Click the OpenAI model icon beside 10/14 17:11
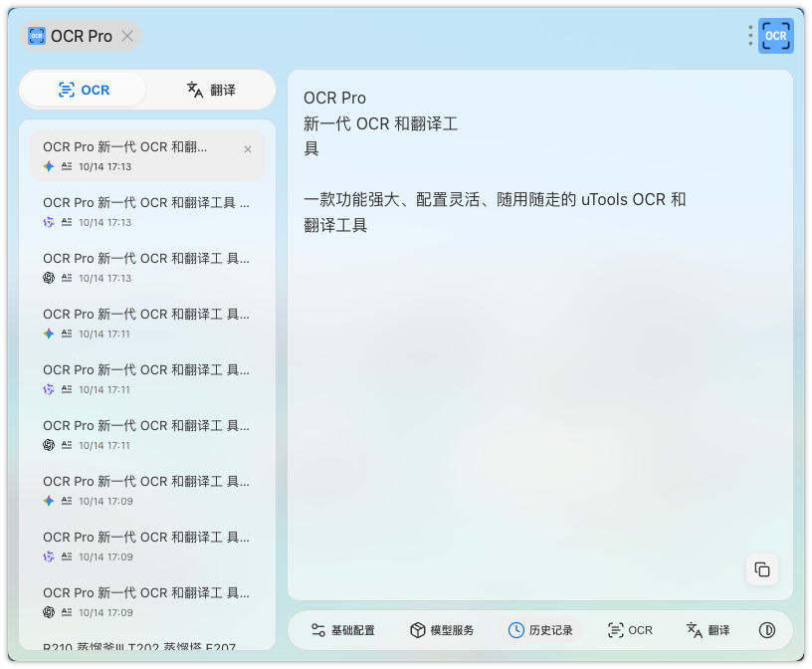The height and width of the screenshot is (669, 812). [x=49, y=445]
